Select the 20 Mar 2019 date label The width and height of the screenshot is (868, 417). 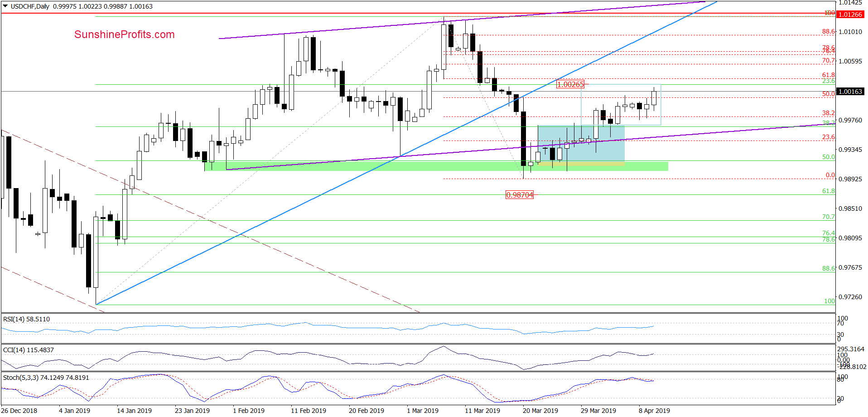click(x=540, y=411)
